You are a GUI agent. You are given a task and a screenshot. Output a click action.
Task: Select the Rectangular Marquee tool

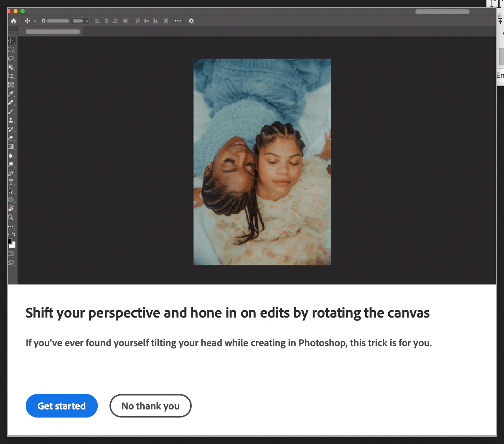pos(11,49)
